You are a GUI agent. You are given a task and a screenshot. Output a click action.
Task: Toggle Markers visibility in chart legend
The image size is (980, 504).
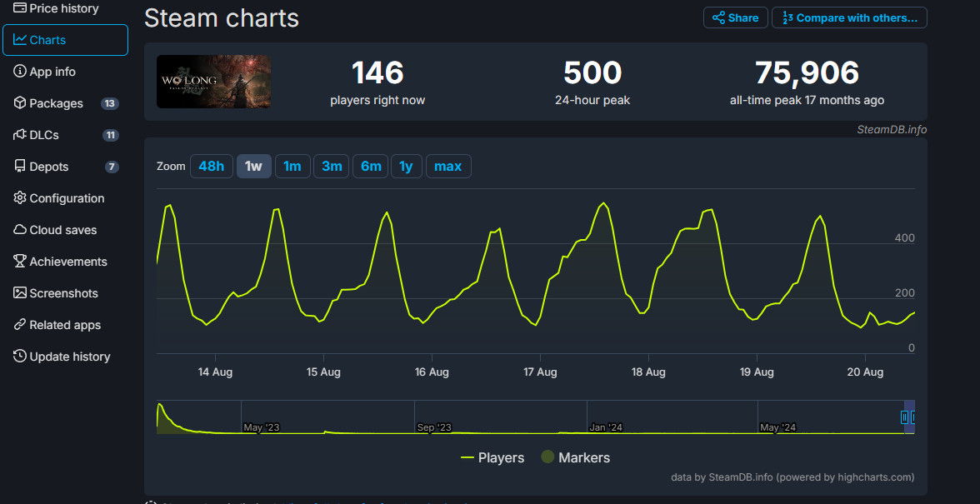[575, 457]
